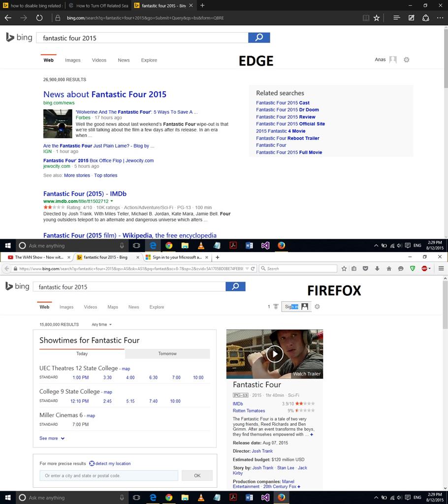Make a Web Note in Edge
Viewport: 448px width, 504px height.
click(x=412, y=18)
